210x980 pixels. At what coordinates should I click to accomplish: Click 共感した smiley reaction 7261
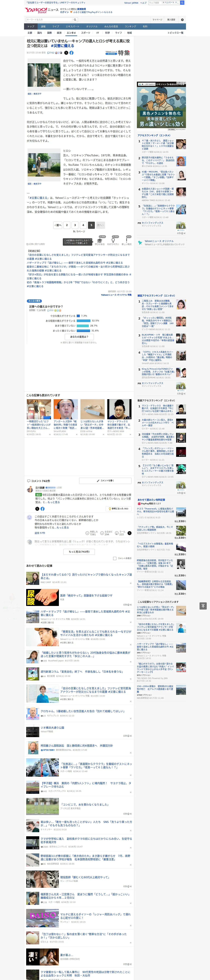[87, 533]
